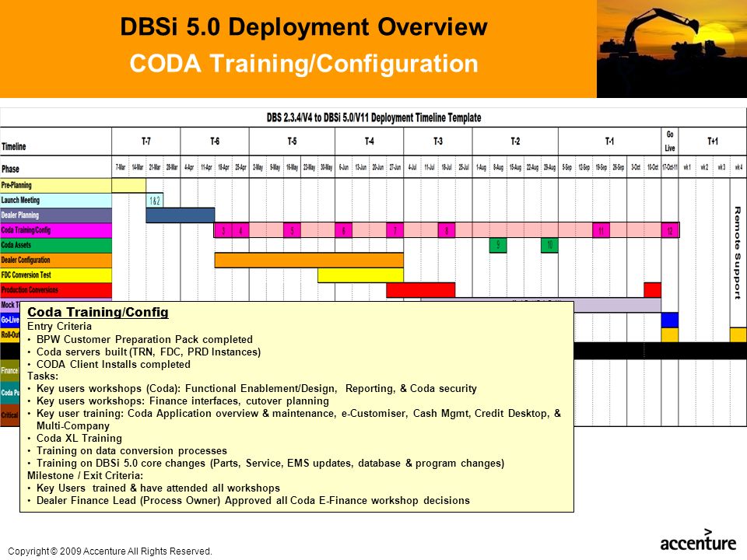Click 'BPW Customer Preparation Pack completed' bullet

point(145,339)
